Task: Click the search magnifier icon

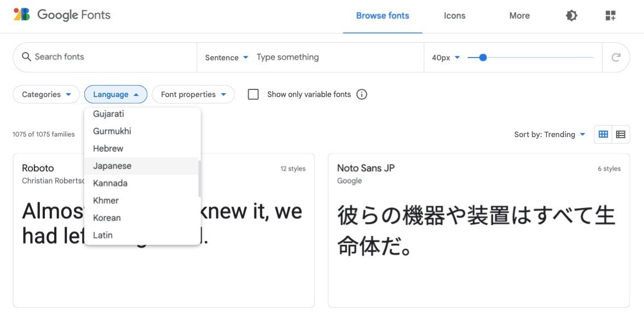Action: (27, 56)
